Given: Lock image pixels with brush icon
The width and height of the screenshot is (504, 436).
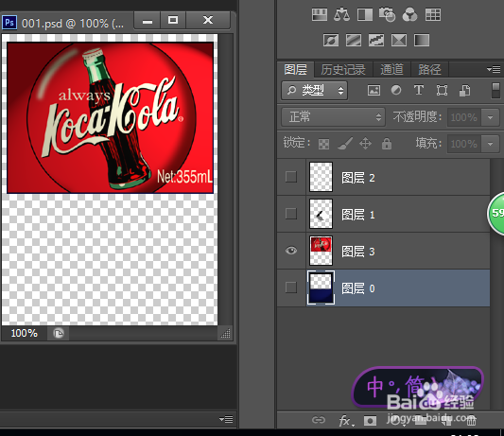Looking at the screenshot, I should pos(345,144).
